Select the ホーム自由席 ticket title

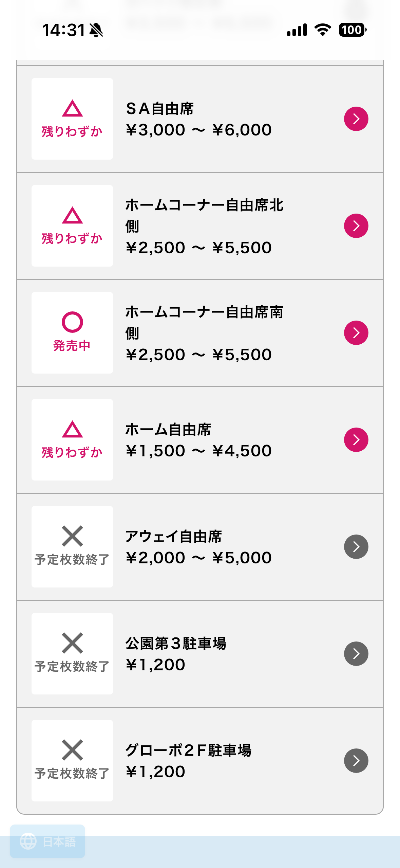tap(168, 430)
